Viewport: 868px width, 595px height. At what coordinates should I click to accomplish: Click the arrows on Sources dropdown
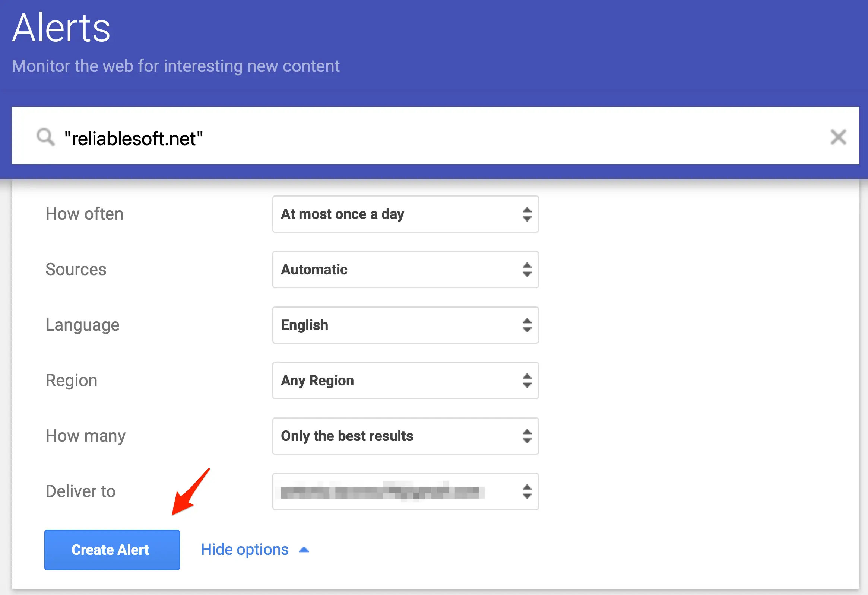coord(527,270)
